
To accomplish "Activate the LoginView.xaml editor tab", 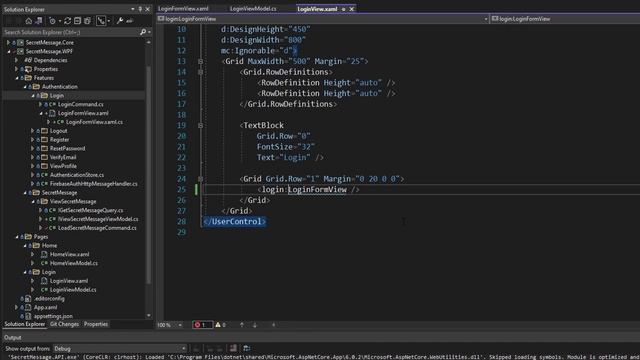I will (x=317, y=9).
